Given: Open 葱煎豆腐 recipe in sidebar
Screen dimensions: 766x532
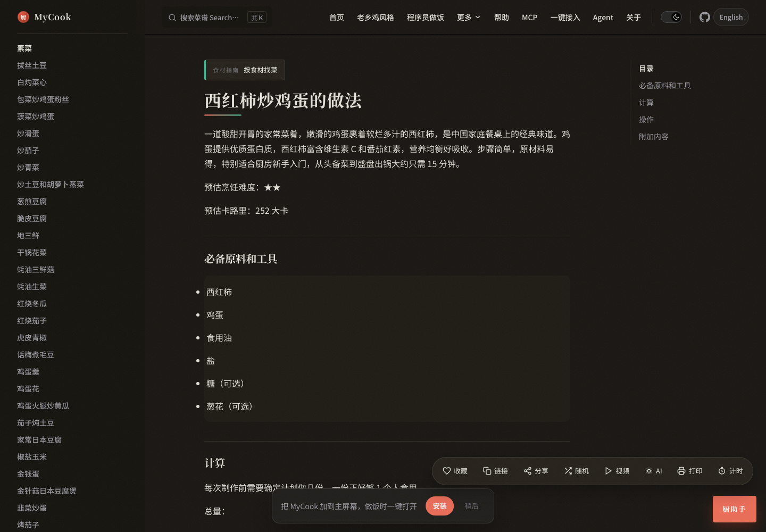Looking at the screenshot, I should pos(32,202).
